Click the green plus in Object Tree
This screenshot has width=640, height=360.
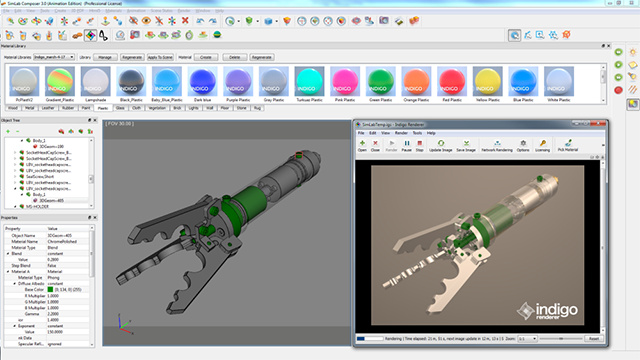point(8,131)
